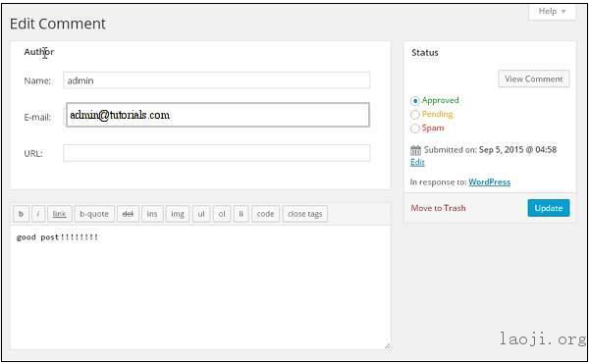Click Move to Trash link

click(438, 208)
